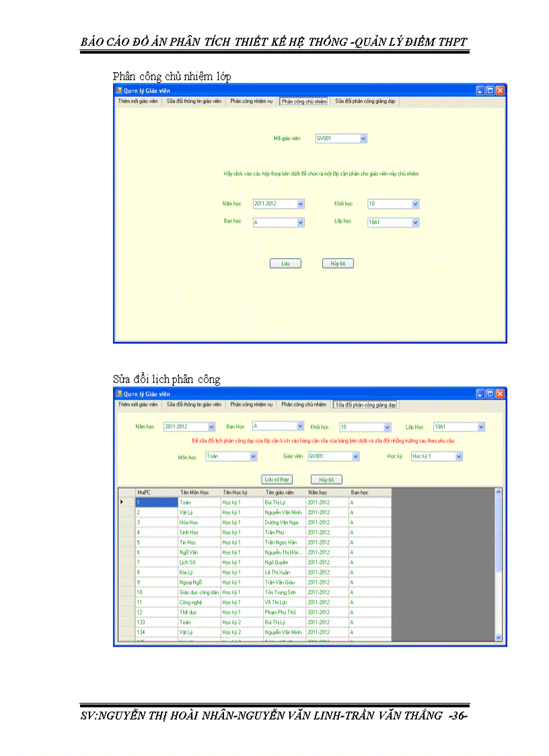Switch to the Phân công nhiệm vụ tab
Screen dimensions: 549x756
[x=250, y=100]
